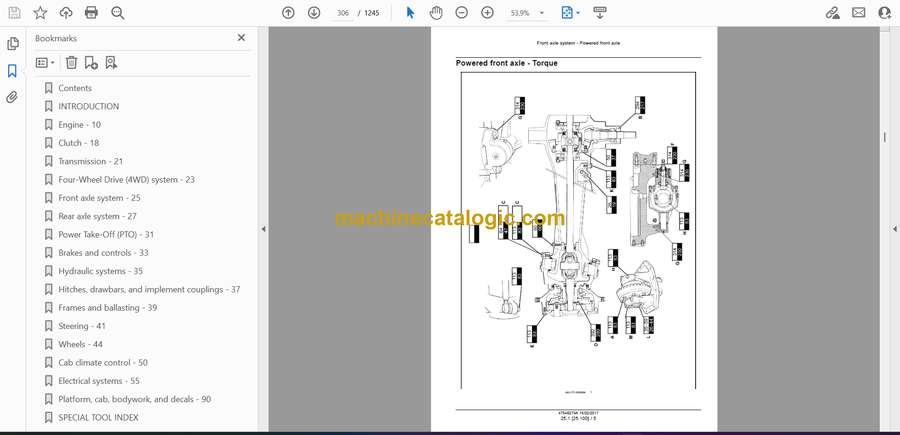The width and height of the screenshot is (900, 435).
Task: Send the file by email icon
Action: (859, 13)
